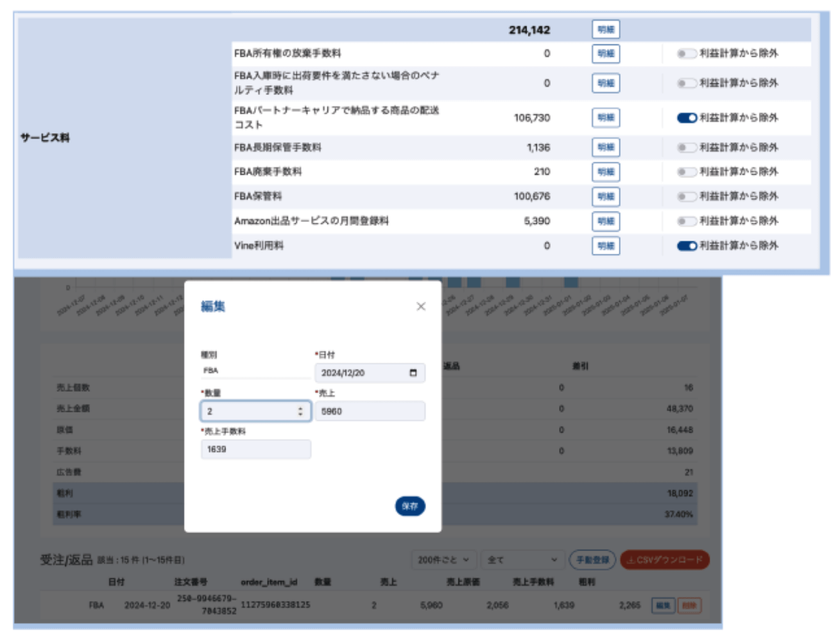Click the 数量 stepper arrows
Image resolution: width=840 pixels, height=642 pixels.
(300, 411)
